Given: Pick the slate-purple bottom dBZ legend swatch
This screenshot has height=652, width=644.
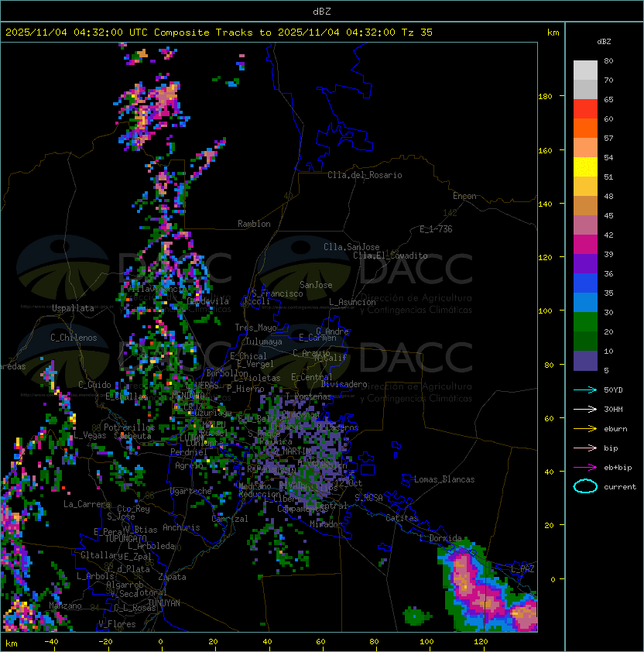Looking at the screenshot, I should (x=585, y=361).
